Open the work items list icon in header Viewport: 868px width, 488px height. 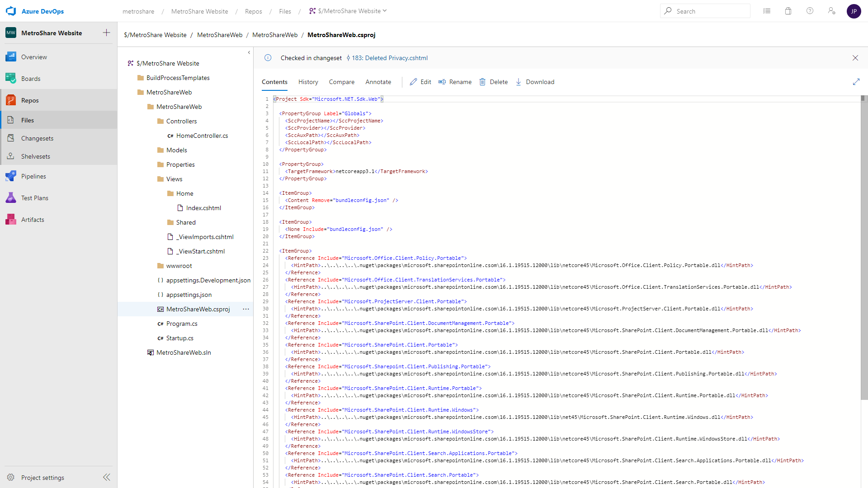pyautogui.click(x=767, y=11)
